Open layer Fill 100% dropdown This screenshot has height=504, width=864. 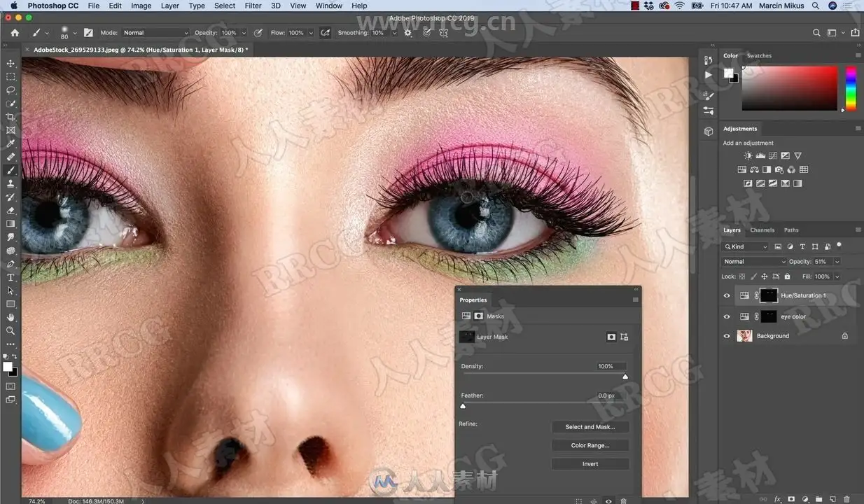click(837, 276)
